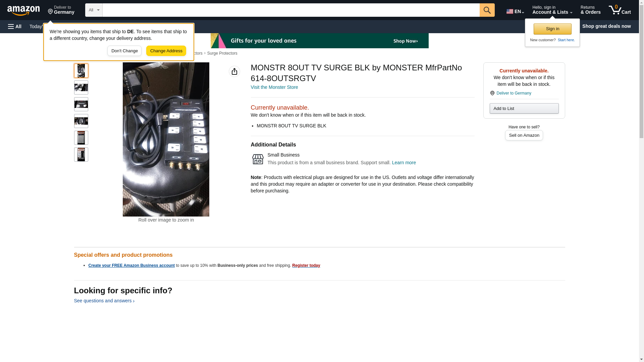Expand Account & Lists menu
Image resolution: width=644 pixels, height=362 pixels.
(x=552, y=10)
